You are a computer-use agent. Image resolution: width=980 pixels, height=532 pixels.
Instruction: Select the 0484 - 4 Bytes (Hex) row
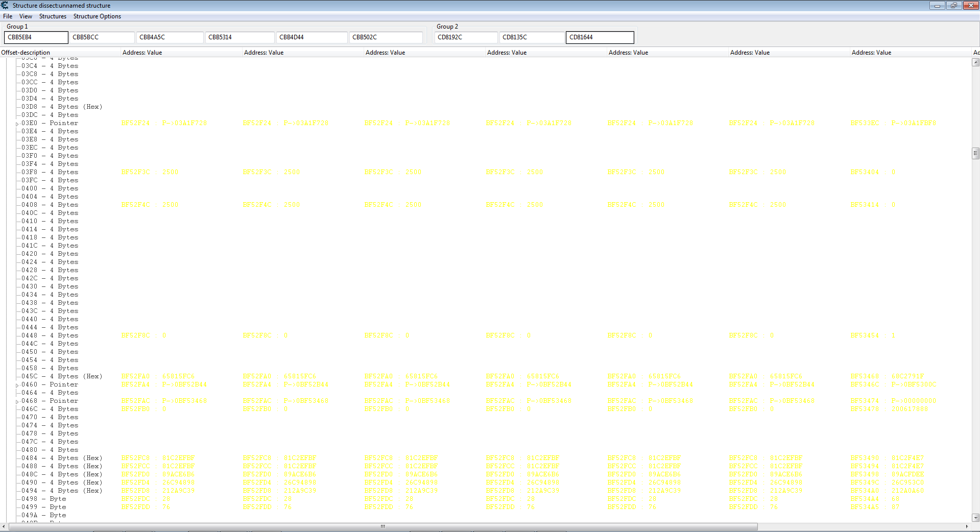pyautogui.click(x=62, y=458)
